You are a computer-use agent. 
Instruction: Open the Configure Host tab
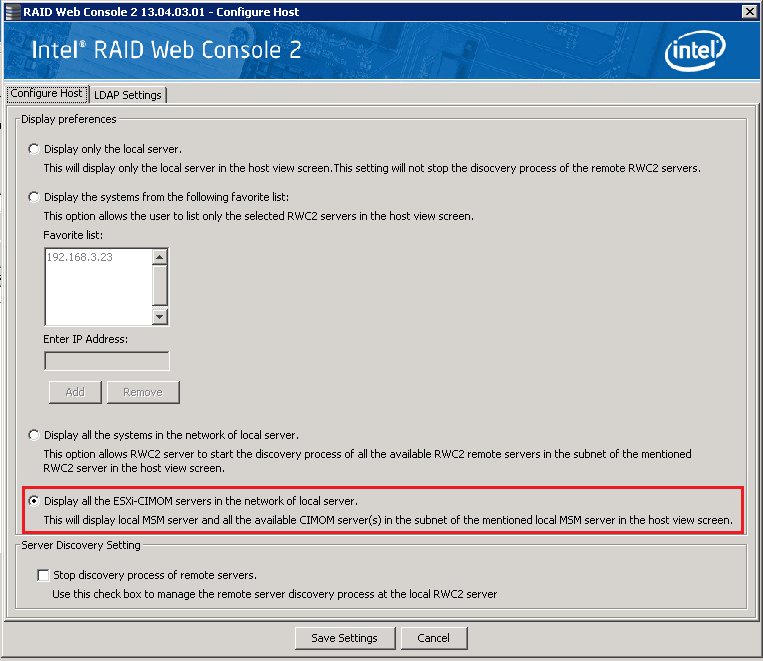click(x=47, y=93)
